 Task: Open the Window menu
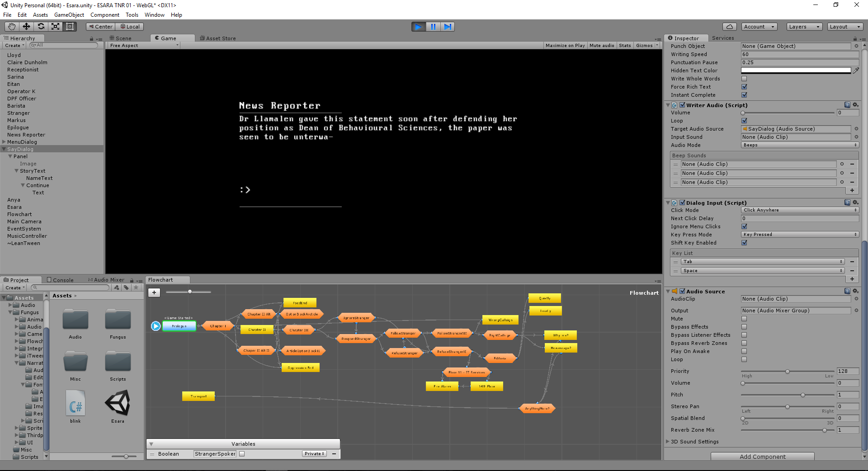point(155,15)
